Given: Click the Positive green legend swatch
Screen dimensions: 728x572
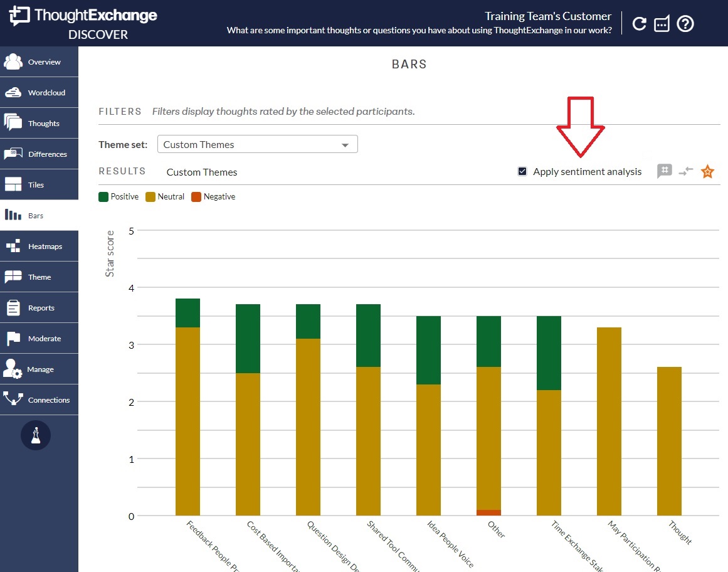Looking at the screenshot, I should tap(103, 197).
